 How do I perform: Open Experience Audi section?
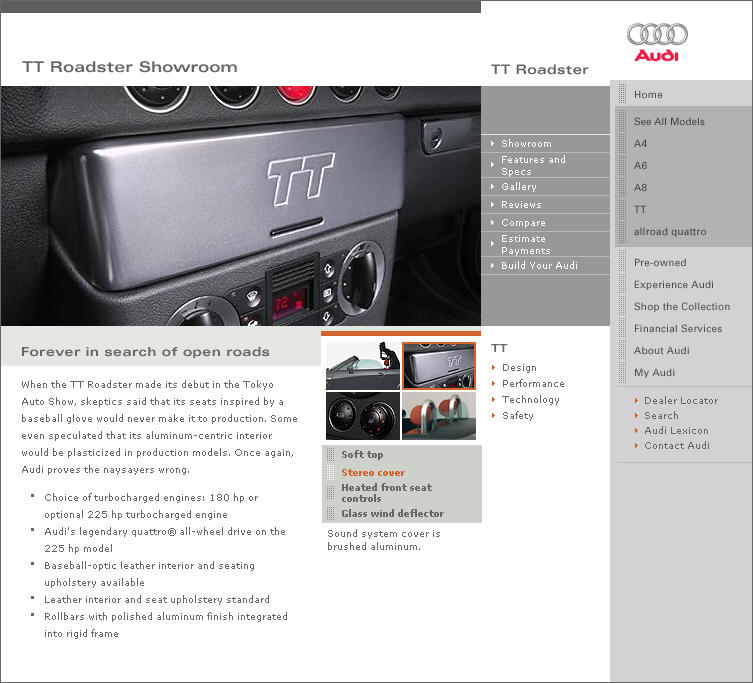[673, 285]
